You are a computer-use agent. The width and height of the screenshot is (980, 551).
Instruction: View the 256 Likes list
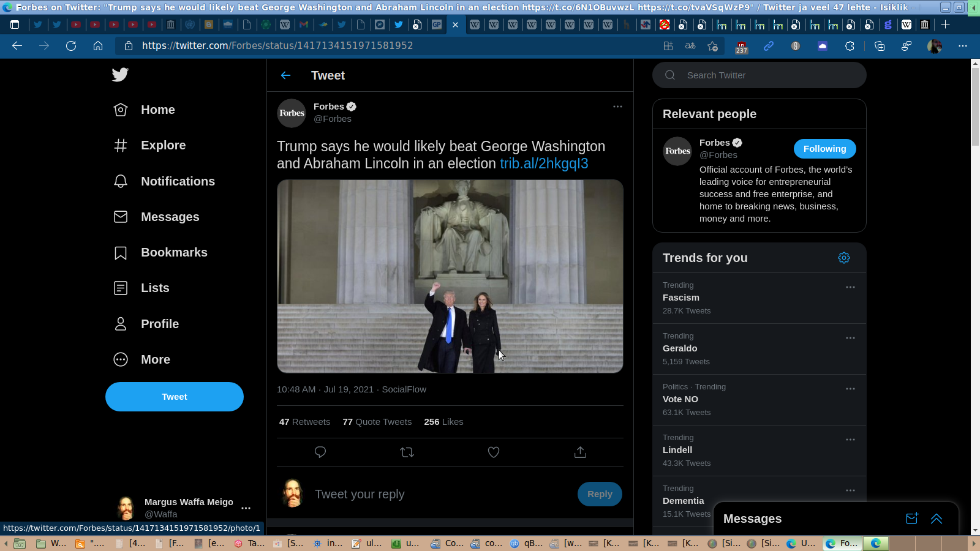[443, 422]
